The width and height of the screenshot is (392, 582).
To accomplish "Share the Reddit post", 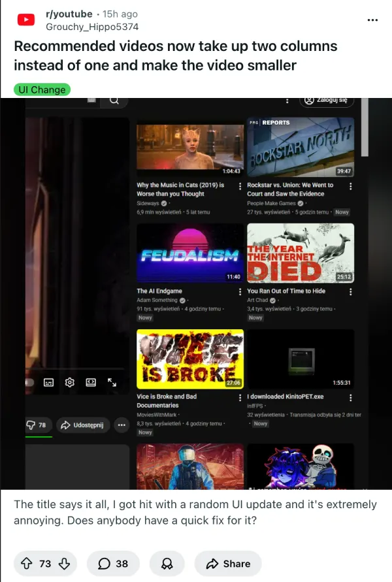I will (228, 564).
